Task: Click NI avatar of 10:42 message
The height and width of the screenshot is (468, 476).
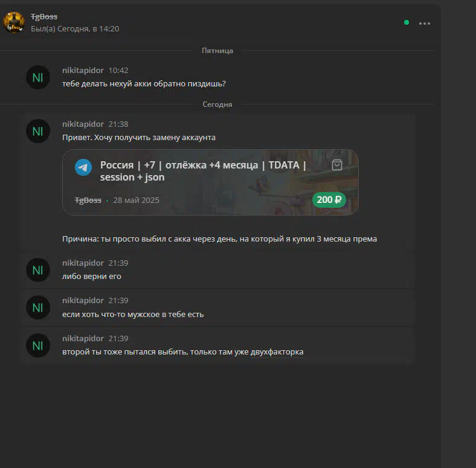Action: click(38, 77)
